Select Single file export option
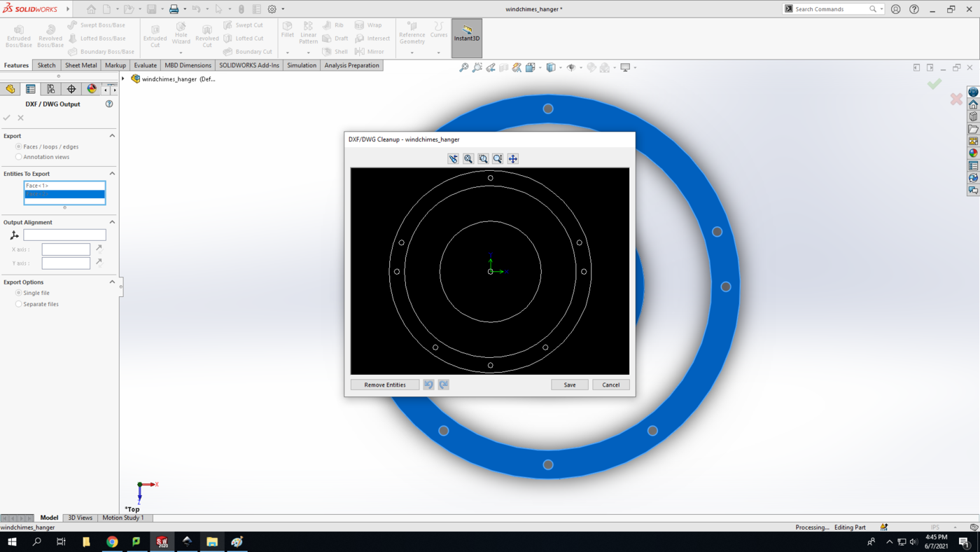The height and width of the screenshot is (552, 980). point(19,293)
